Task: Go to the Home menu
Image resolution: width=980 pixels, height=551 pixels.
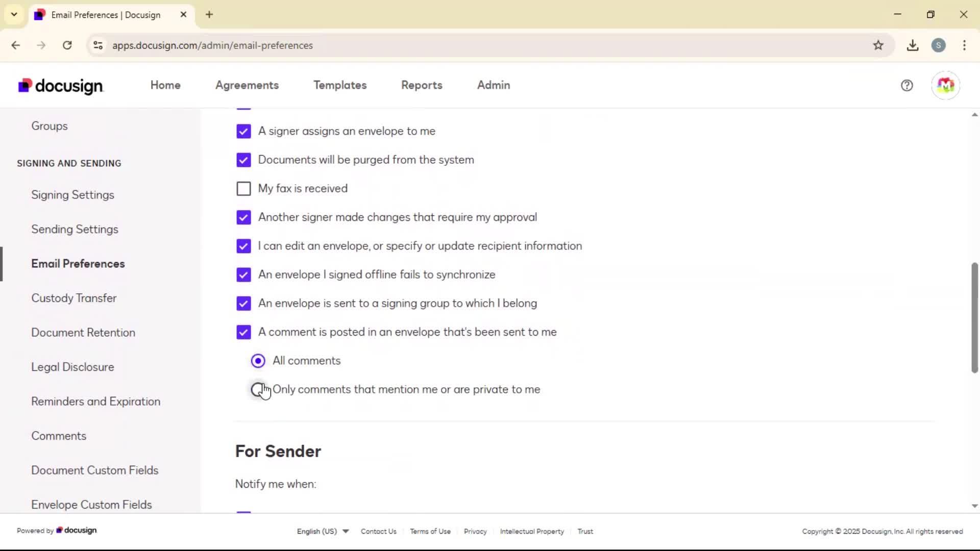Action: point(165,85)
